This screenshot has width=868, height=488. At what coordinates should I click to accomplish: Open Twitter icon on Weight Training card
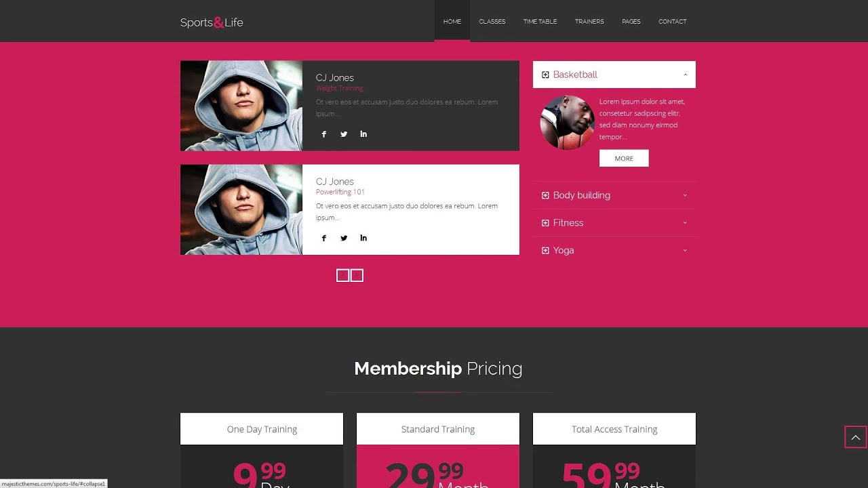[x=344, y=134]
